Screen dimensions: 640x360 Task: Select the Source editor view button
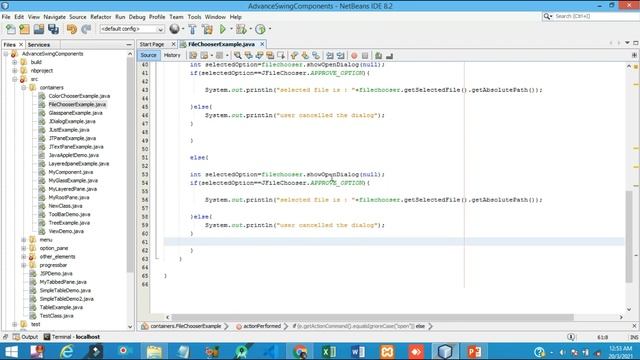click(148, 55)
